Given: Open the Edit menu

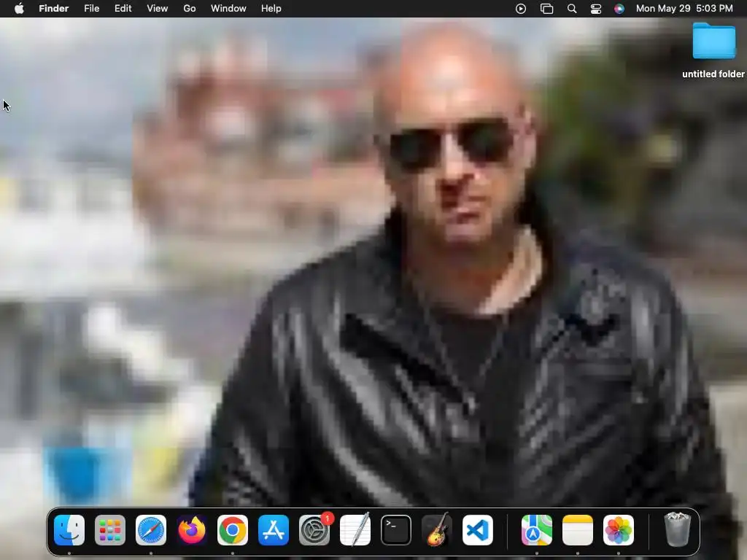Looking at the screenshot, I should 123,9.
